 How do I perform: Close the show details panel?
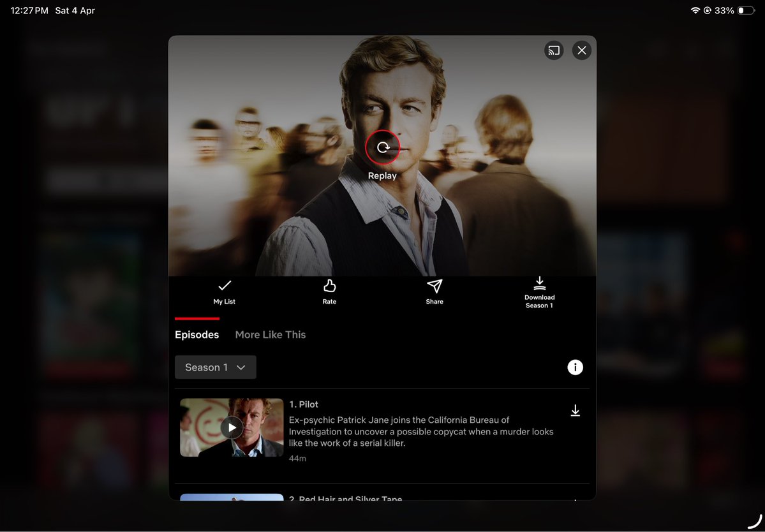(x=581, y=50)
